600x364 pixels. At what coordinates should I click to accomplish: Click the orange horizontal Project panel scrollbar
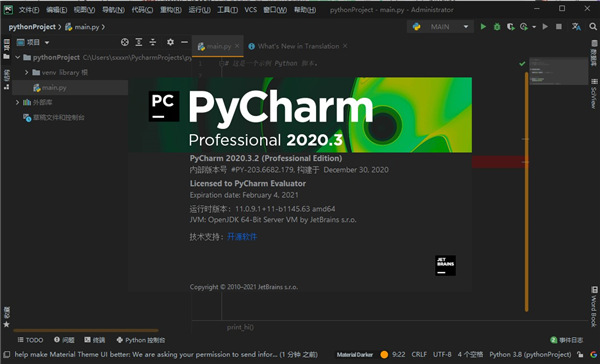86,330
